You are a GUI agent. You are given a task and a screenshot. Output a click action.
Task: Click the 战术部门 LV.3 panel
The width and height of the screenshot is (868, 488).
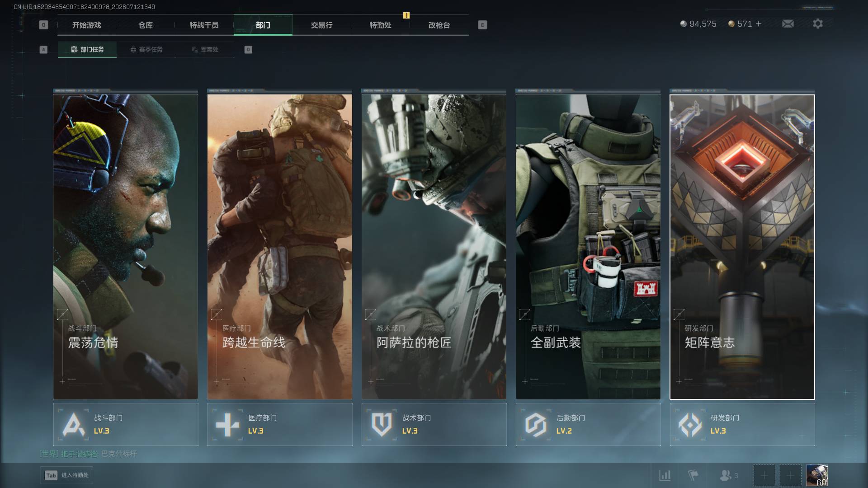[x=434, y=425]
